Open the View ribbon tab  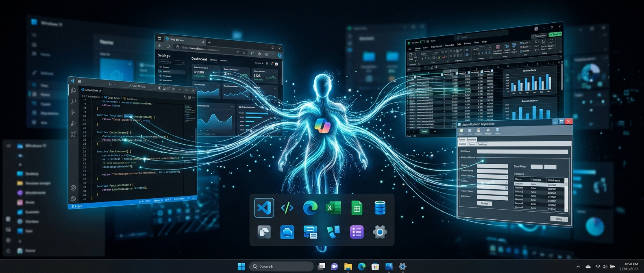[476, 43]
